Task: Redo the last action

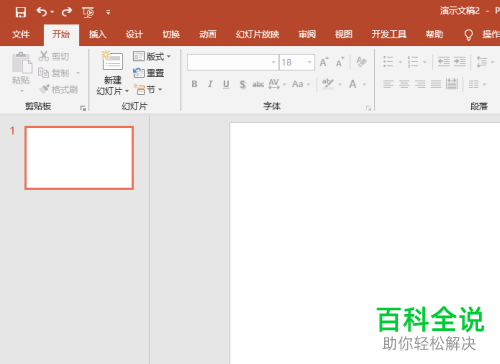Action: [x=67, y=12]
